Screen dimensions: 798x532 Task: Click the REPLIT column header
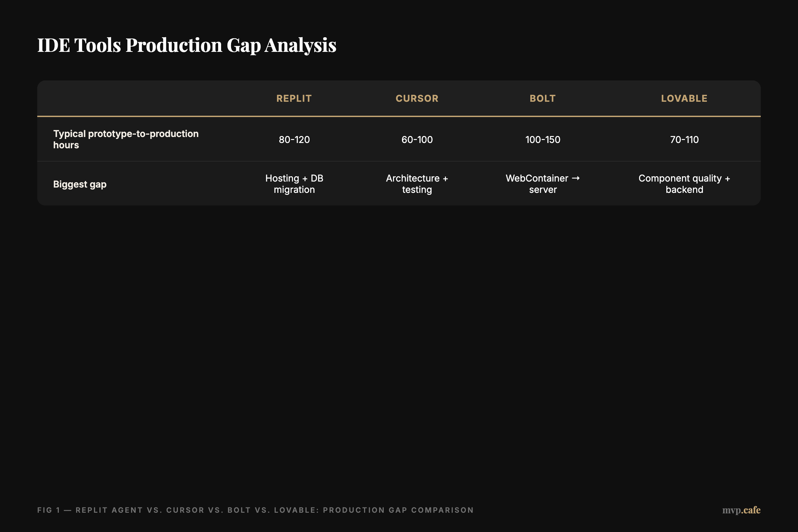[x=294, y=98]
